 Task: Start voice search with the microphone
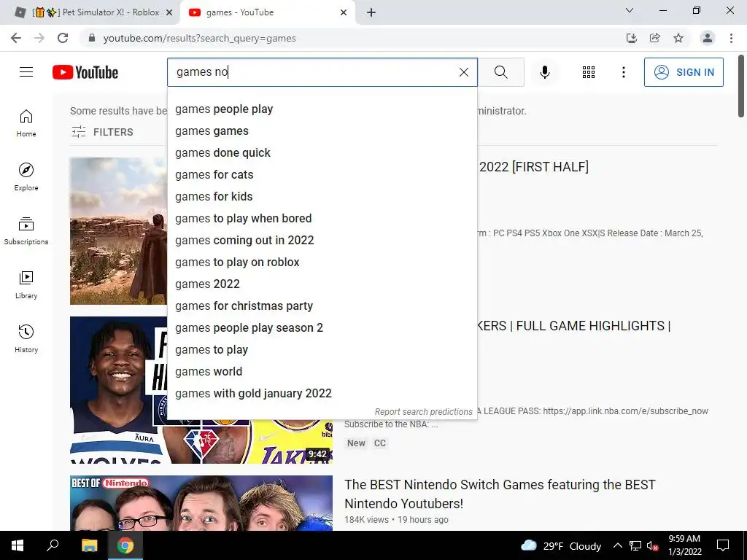pos(545,72)
